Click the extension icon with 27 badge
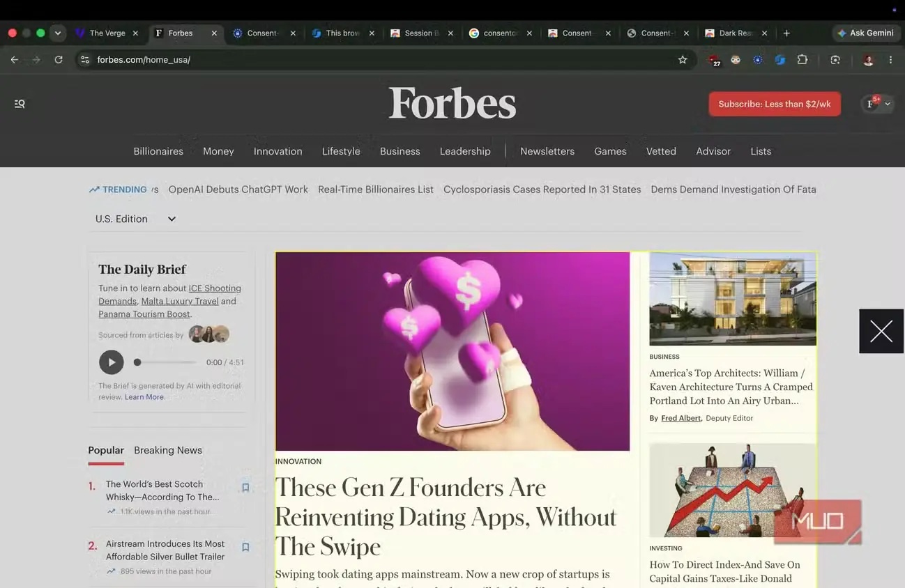This screenshot has width=905, height=588. [x=714, y=61]
